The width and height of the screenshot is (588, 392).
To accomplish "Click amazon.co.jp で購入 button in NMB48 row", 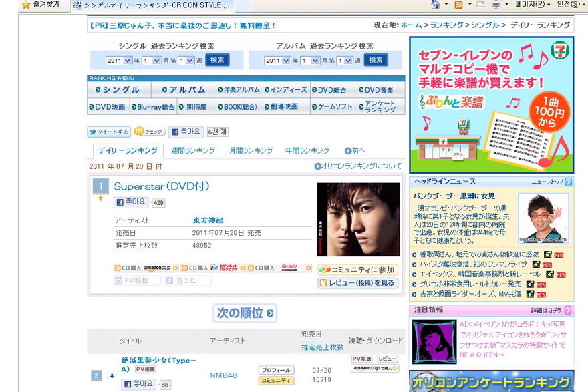I will pyautogui.click(x=375, y=369).
